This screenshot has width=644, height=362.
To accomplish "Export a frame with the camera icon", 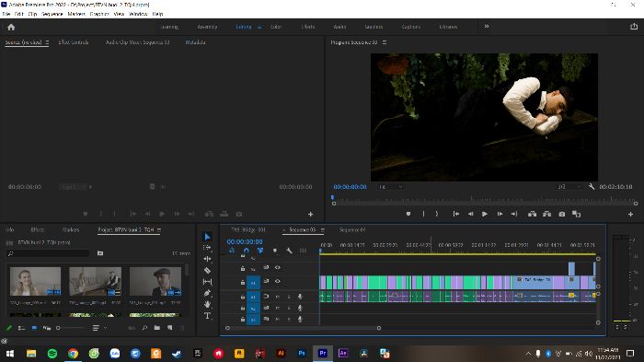I will coord(562,214).
